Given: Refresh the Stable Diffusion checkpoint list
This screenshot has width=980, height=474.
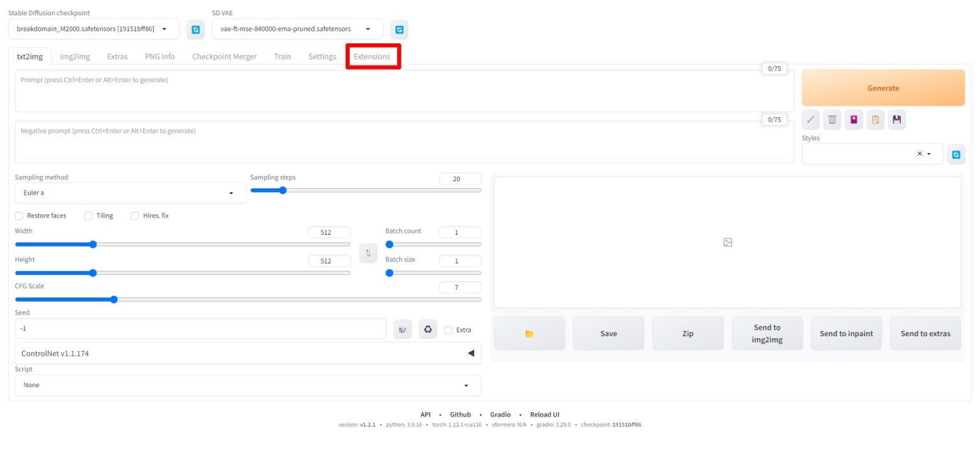Looking at the screenshot, I should [196, 29].
